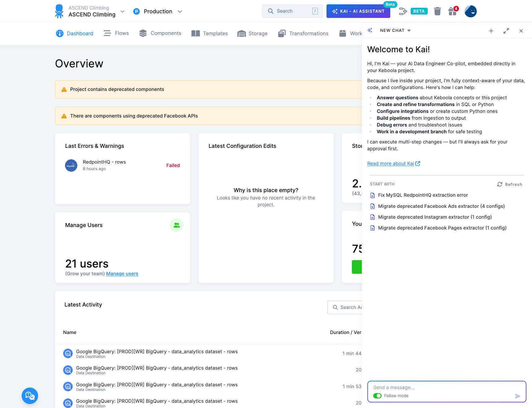Image resolution: width=532 pixels, height=408 pixels.
Task: Select Fix MySQL RedpointHQ extraction error suggestion
Action: [x=422, y=195]
